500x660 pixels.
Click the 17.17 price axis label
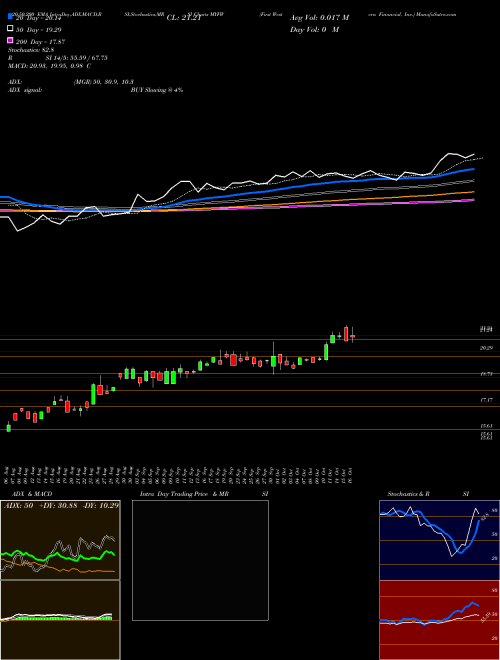486,399
